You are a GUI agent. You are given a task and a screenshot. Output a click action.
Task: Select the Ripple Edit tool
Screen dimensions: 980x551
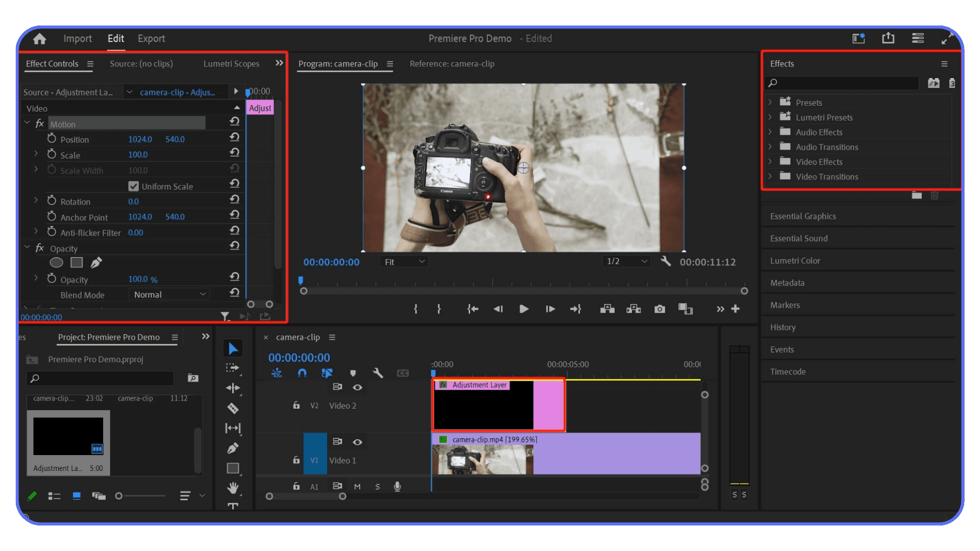[x=233, y=388]
